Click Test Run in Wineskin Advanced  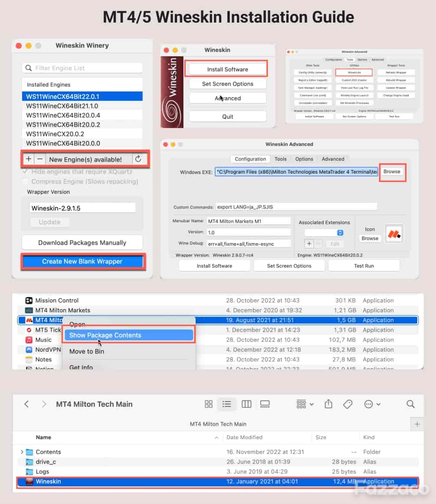[364, 266]
